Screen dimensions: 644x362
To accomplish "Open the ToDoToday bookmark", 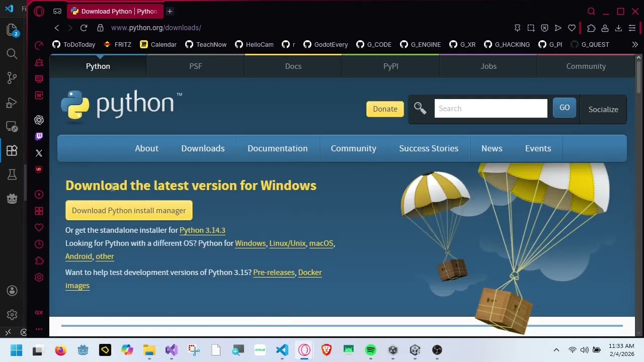I will tap(74, 45).
